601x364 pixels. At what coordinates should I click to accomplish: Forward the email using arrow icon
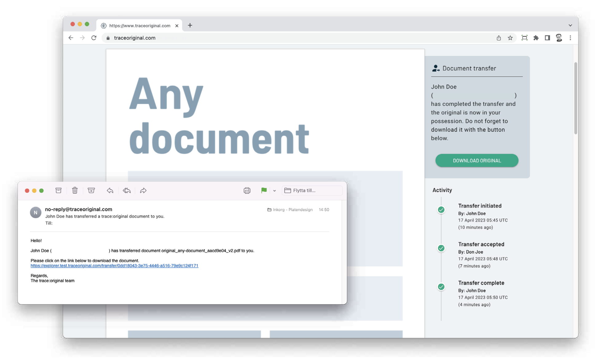click(143, 191)
